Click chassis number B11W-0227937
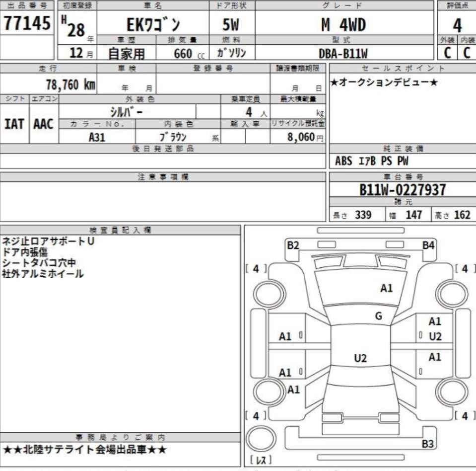This screenshot has height=471, width=476. click(403, 190)
